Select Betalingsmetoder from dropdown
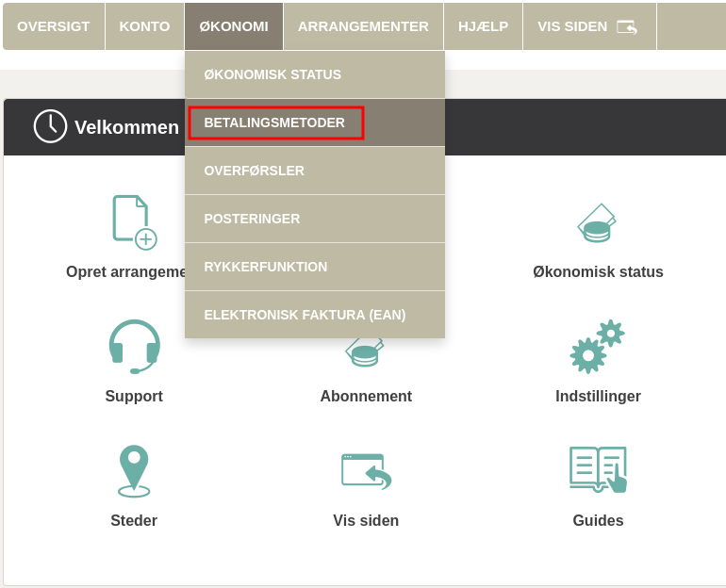726x588 pixels. click(315, 122)
